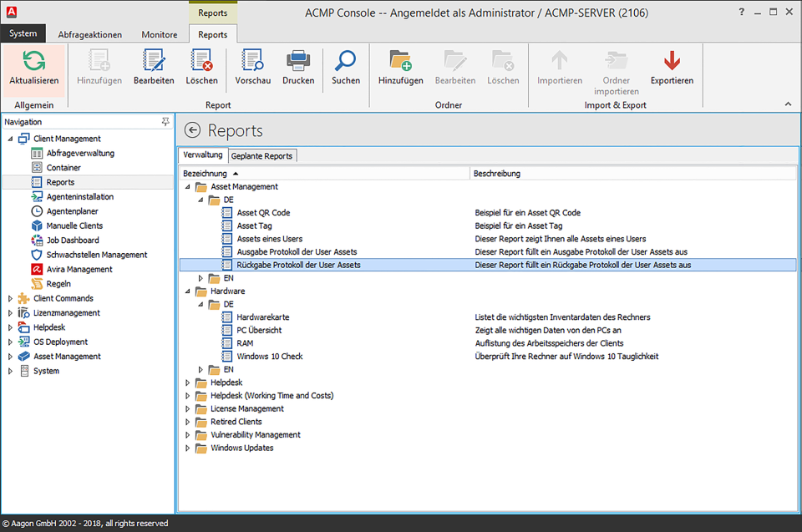Pin the Navigation panel

tap(165, 122)
